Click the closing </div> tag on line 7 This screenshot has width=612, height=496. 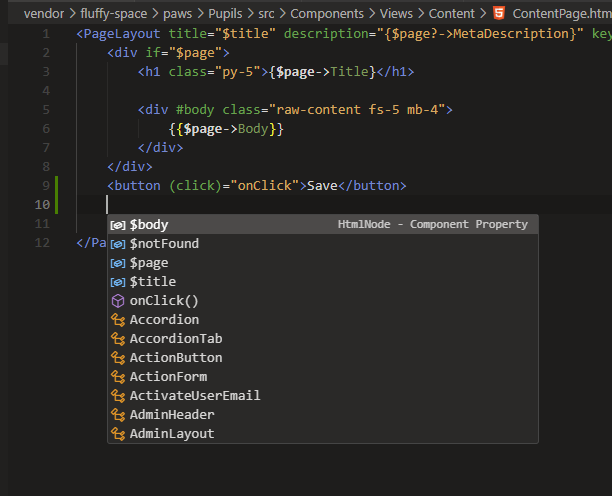[160, 148]
